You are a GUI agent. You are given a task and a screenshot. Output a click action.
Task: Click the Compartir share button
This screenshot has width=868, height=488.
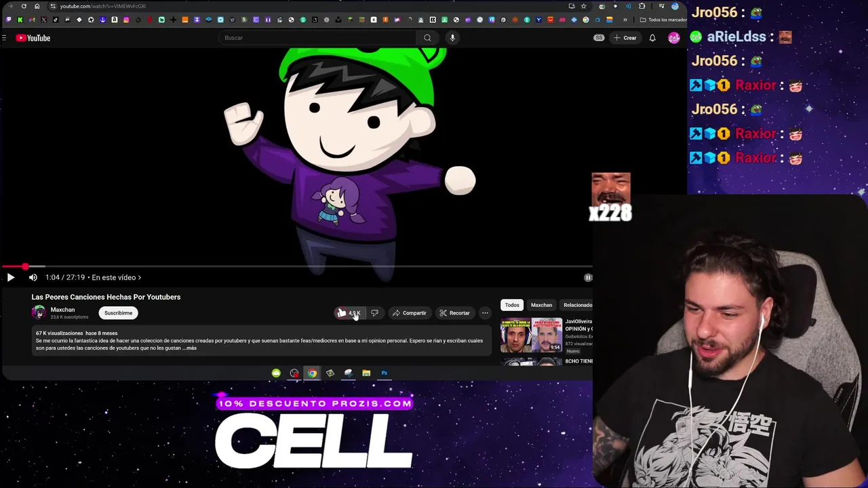(x=409, y=313)
